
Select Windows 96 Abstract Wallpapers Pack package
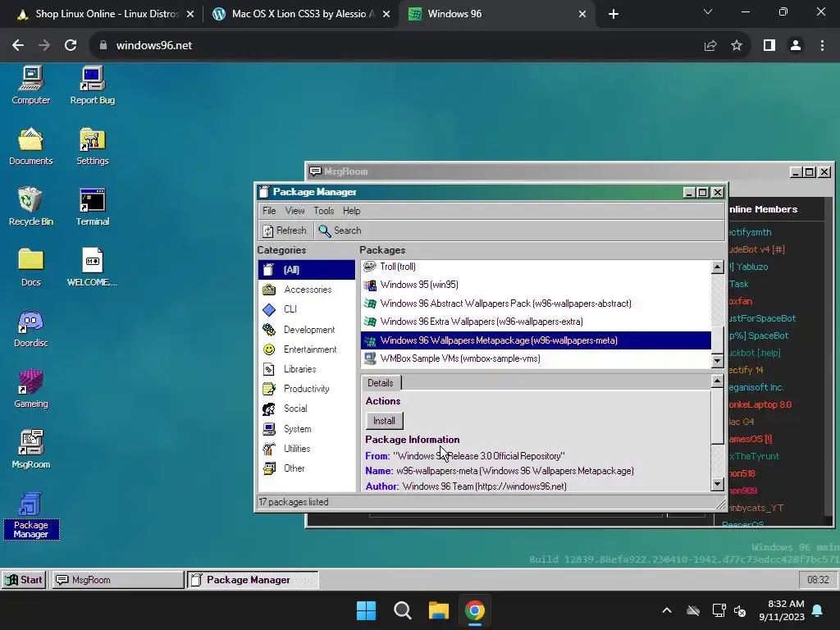(536, 304)
